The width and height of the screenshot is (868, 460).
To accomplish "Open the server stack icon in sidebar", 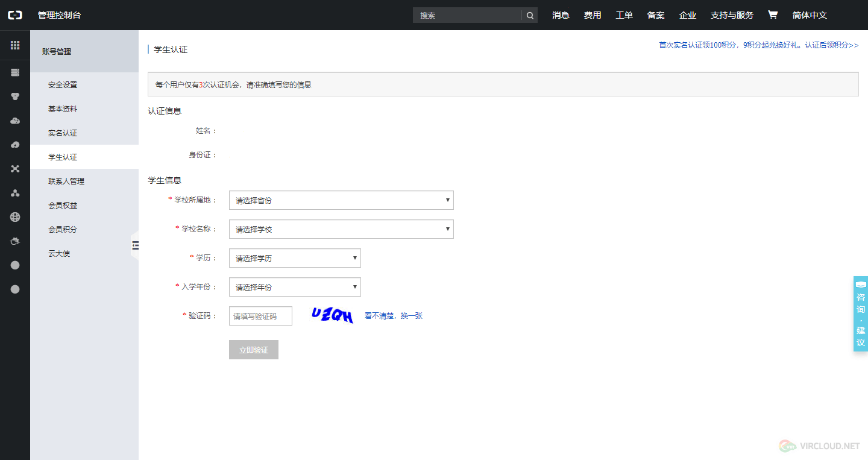I will tap(15, 72).
